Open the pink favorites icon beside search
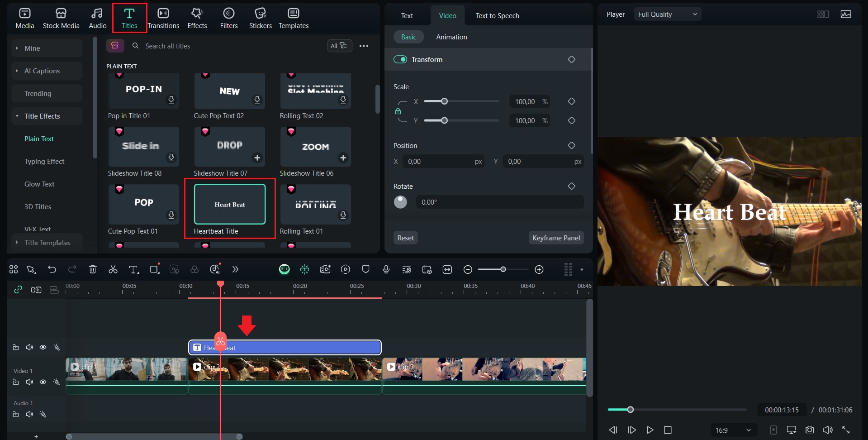Image resolution: width=868 pixels, height=440 pixels. pos(115,46)
